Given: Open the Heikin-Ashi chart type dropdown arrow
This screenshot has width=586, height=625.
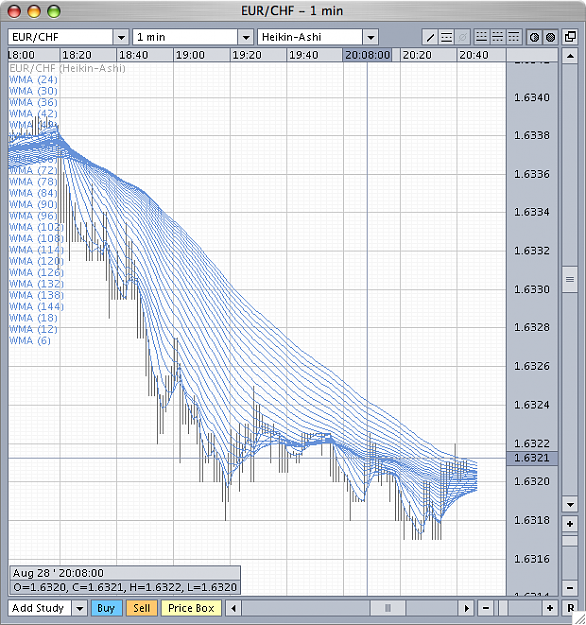Looking at the screenshot, I should 371,37.
